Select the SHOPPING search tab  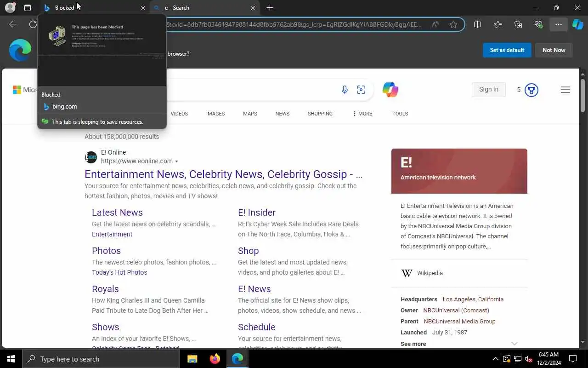pos(320,114)
